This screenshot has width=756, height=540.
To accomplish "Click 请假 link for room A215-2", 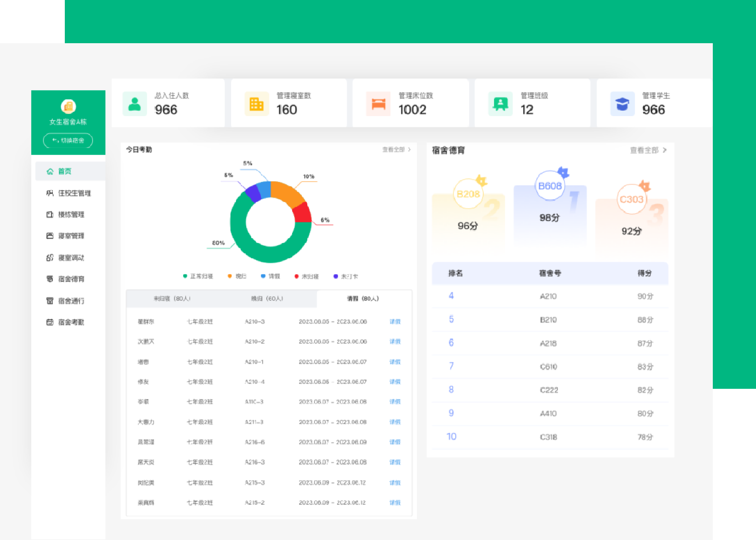I will (x=395, y=503).
